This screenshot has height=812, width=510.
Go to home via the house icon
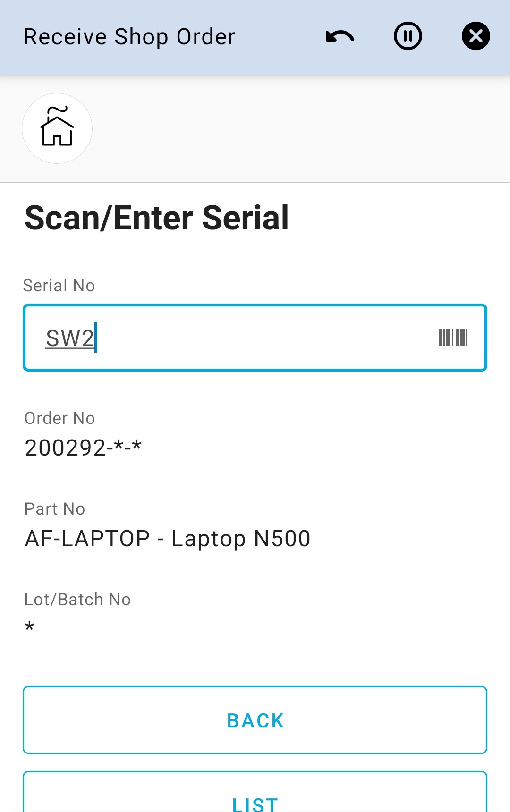[x=57, y=128]
